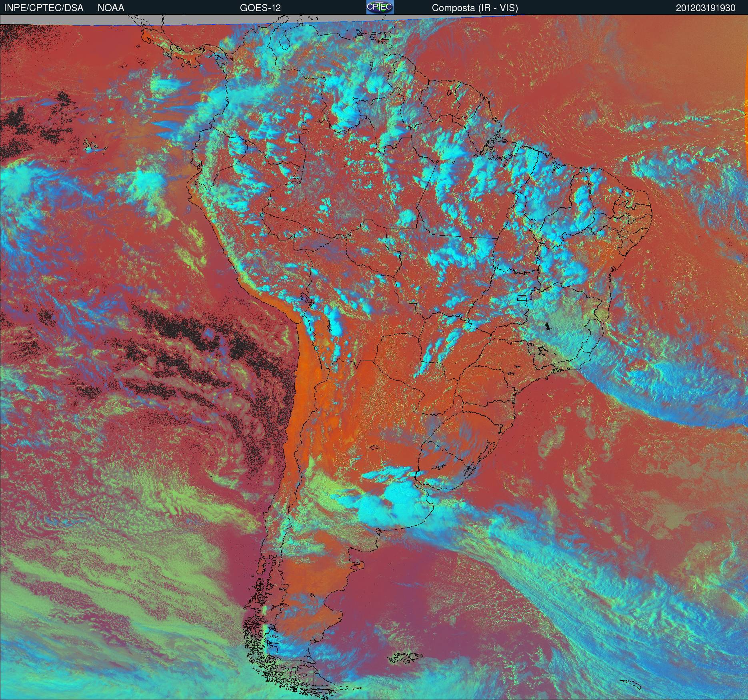Click the 201203191930 timestamp
Screen dimensions: 748x700
(706, 8)
